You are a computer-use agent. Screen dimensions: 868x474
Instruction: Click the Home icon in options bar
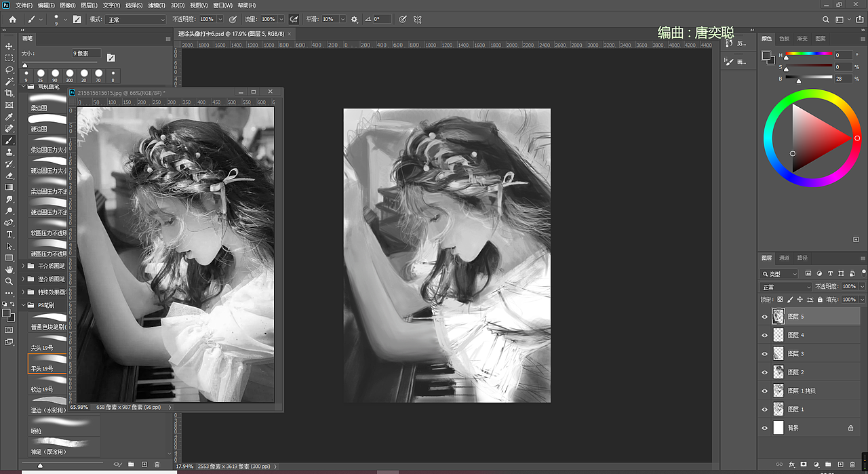[12, 20]
